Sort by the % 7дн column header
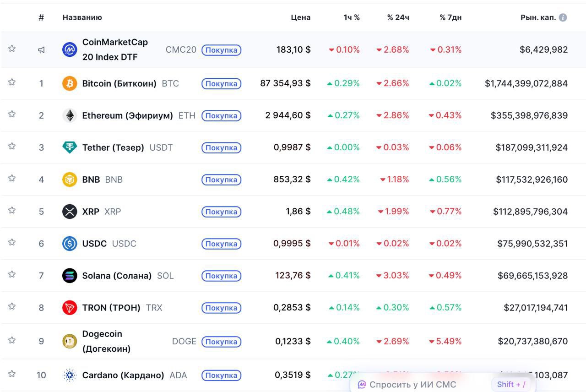Viewport: 586px width, 392px height. pos(450,17)
